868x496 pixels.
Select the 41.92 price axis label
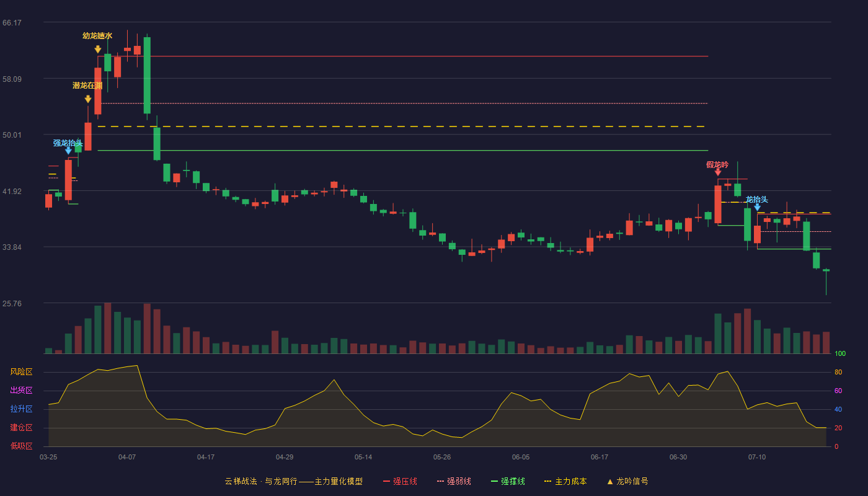click(12, 191)
